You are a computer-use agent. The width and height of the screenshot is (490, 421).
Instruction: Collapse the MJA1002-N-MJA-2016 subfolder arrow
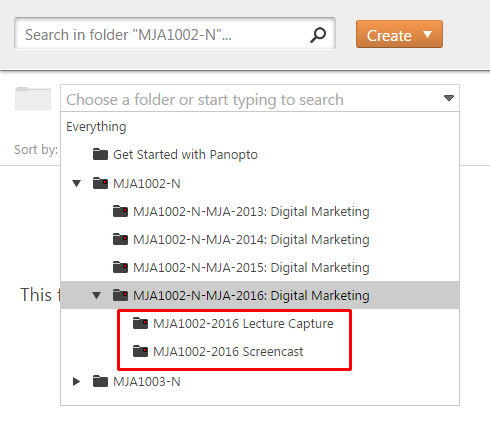coord(97,295)
